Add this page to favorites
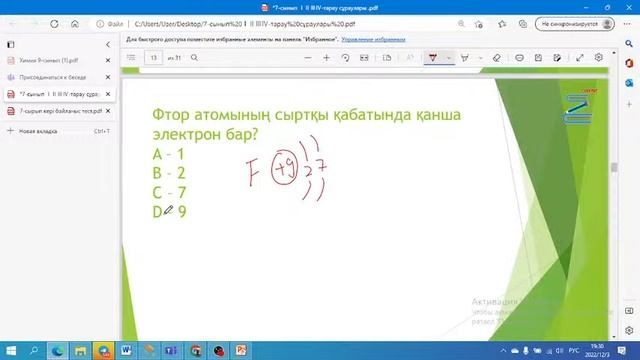The width and height of the screenshot is (640, 360). [479, 24]
